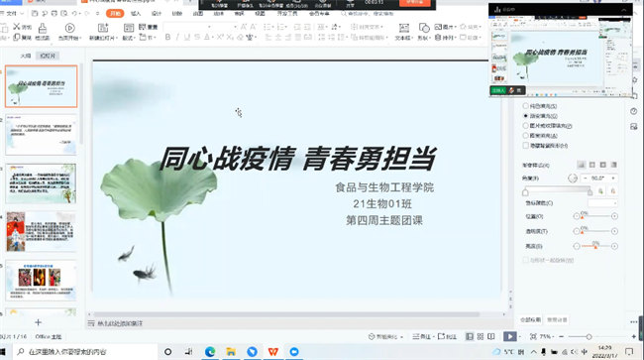Viewport: 644px width, 360px height.
Task: Switch to slide sorter grid view
Action: click(x=481, y=336)
